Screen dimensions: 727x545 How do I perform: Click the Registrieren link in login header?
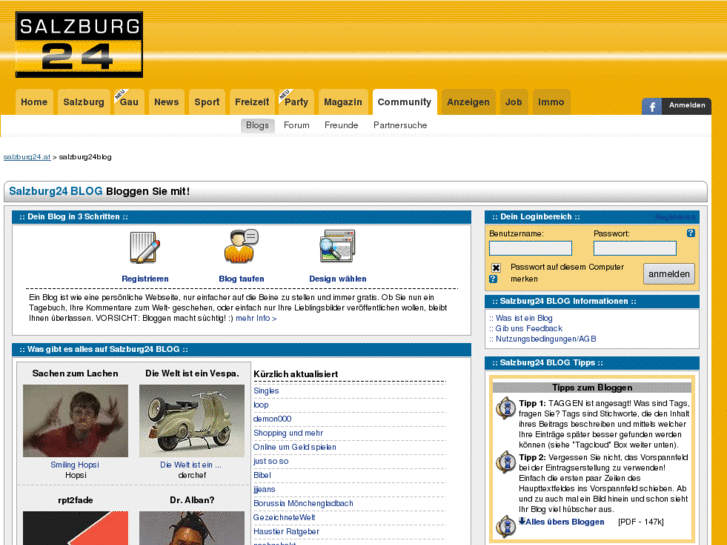[675, 217]
